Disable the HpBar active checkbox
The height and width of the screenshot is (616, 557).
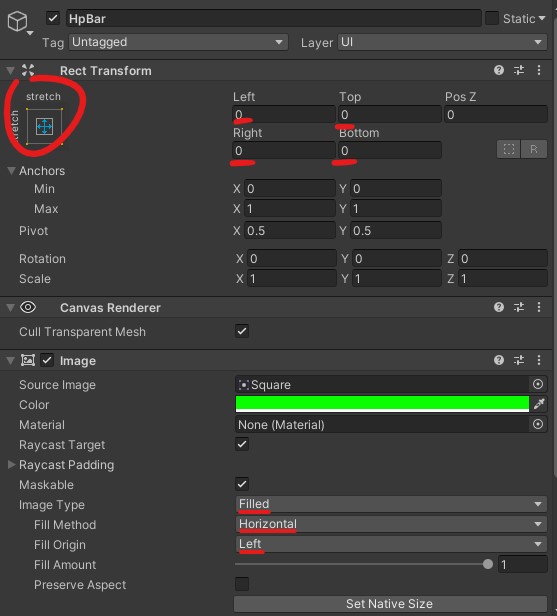53,18
